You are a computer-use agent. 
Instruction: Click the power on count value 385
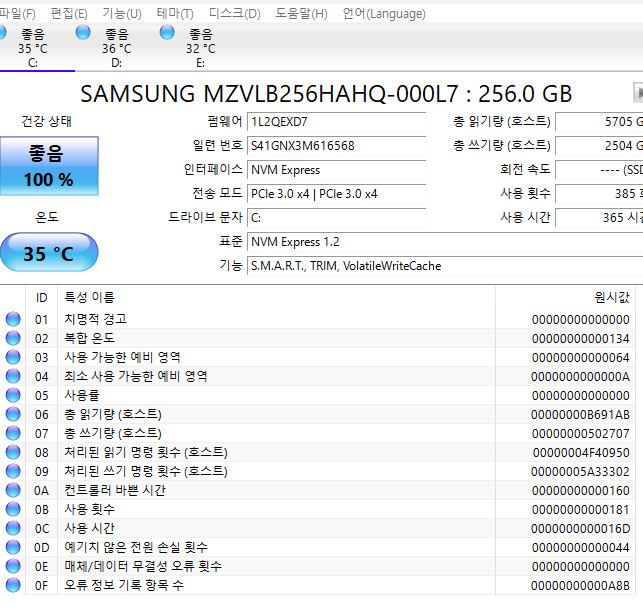point(599,194)
